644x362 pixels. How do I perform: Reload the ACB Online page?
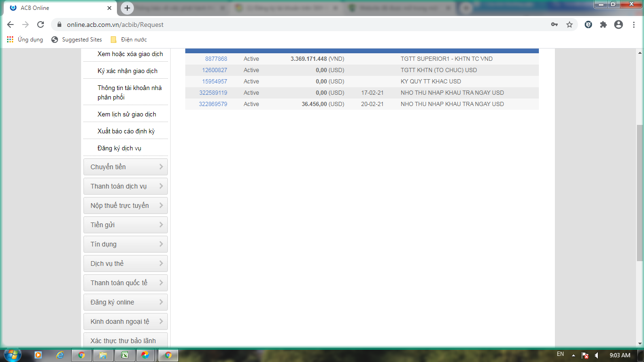click(41, 25)
